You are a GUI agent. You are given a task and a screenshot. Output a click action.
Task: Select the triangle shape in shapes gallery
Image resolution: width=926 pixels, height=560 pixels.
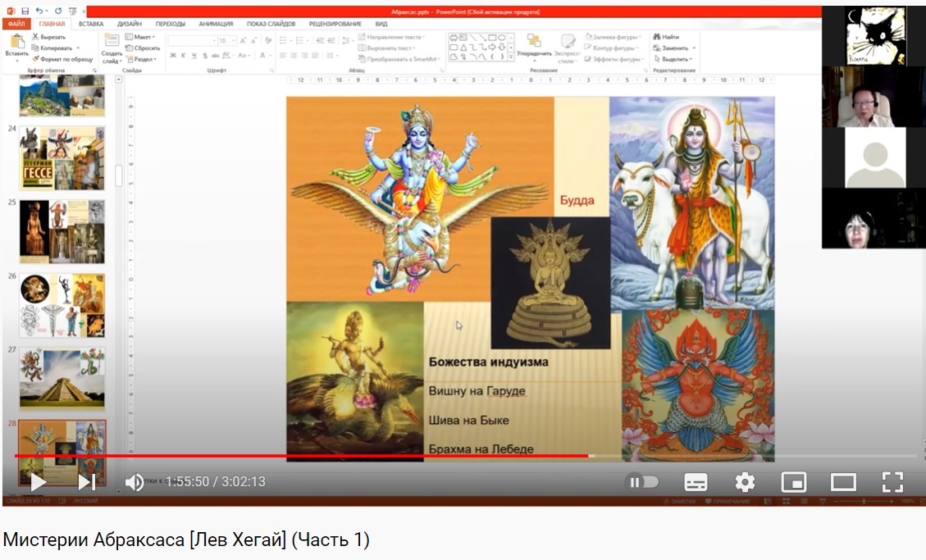tap(463, 48)
